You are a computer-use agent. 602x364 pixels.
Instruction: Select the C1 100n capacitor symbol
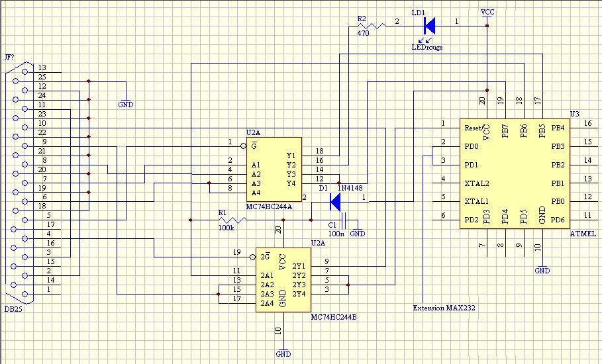[344, 220]
